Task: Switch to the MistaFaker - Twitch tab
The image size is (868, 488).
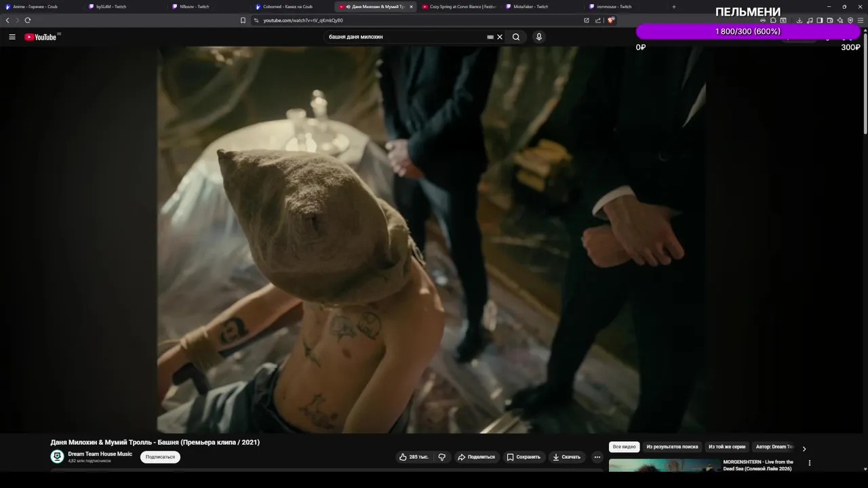Action: tap(542, 7)
